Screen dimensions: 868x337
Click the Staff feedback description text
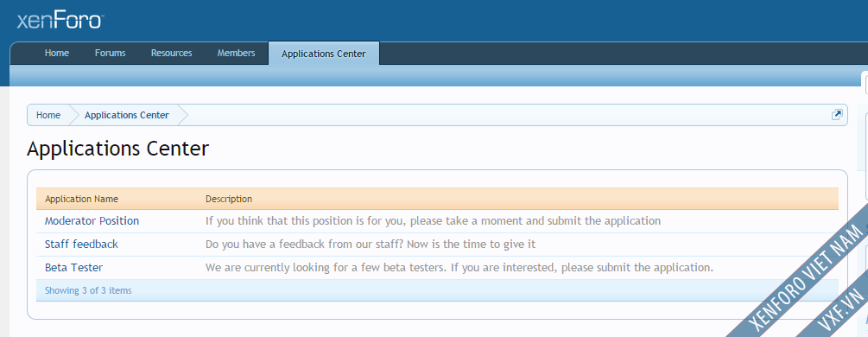pos(371,245)
